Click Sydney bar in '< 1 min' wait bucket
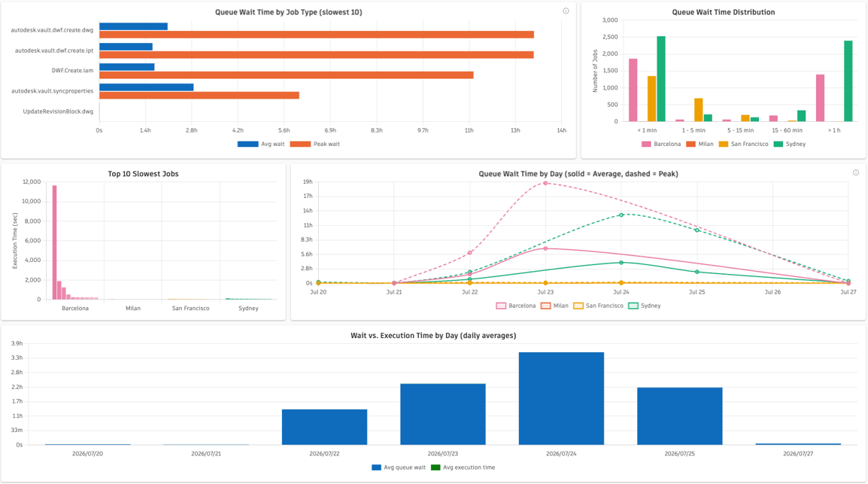This screenshot has width=868, height=484. pyautogui.click(x=661, y=79)
